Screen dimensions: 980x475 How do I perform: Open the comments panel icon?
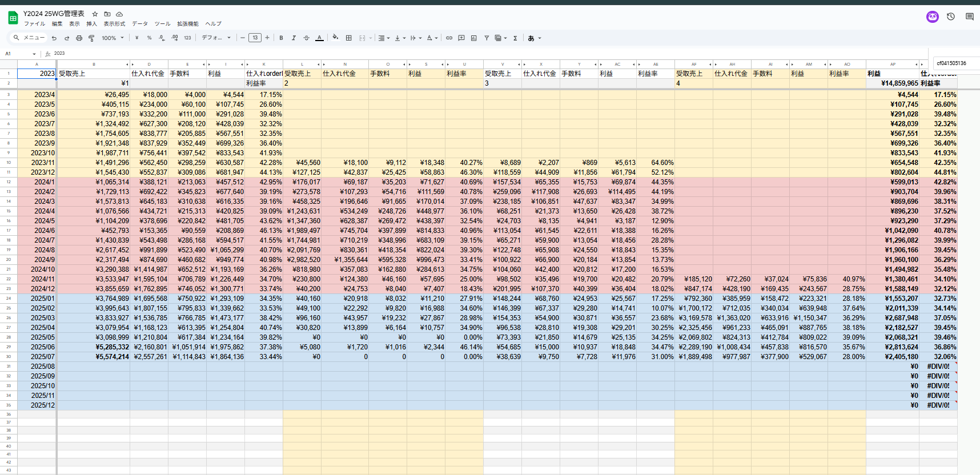969,17
